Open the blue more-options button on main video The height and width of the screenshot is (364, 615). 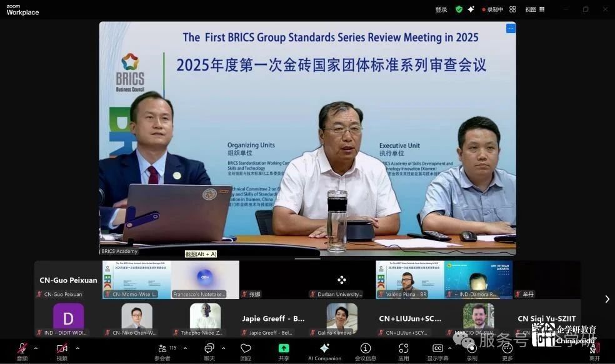(x=511, y=28)
